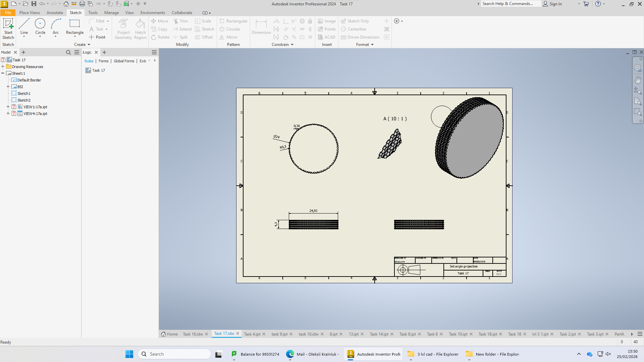The height and width of the screenshot is (362, 644).
Task: Open the Forms tab in iLogic panel
Action: click(104, 61)
